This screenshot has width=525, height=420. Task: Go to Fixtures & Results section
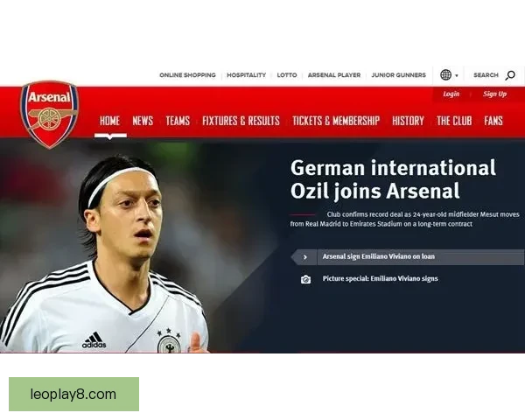(241, 121)
